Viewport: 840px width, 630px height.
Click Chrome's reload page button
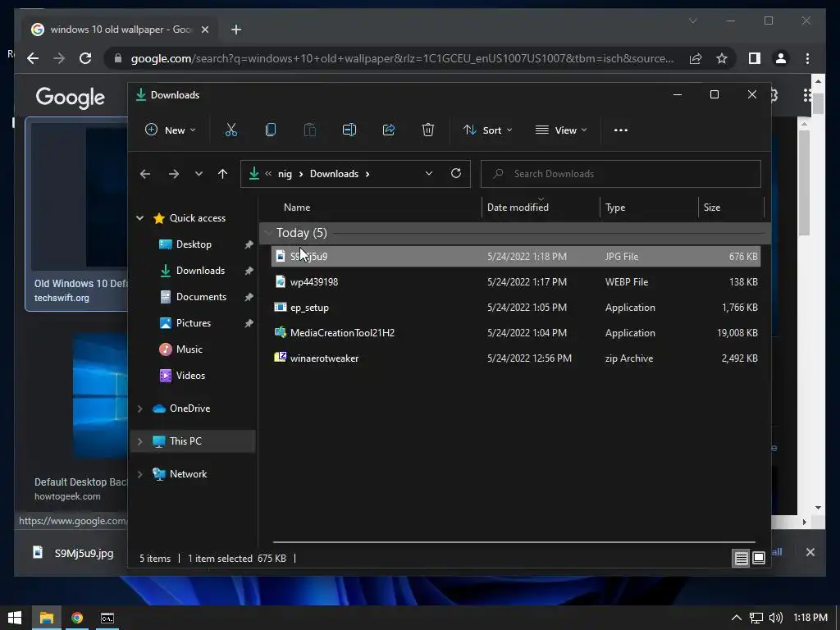(85, 58)
